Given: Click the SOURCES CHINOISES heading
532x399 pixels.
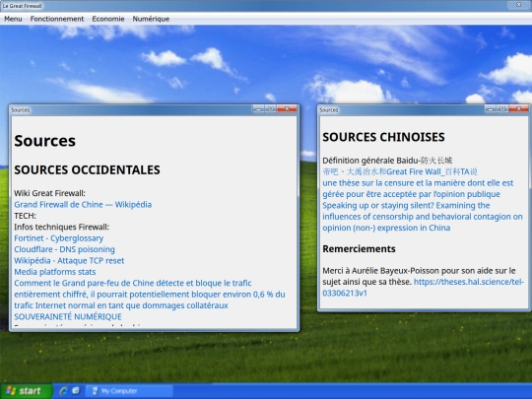Looking at the screenshot, I should tap(383, 137).
